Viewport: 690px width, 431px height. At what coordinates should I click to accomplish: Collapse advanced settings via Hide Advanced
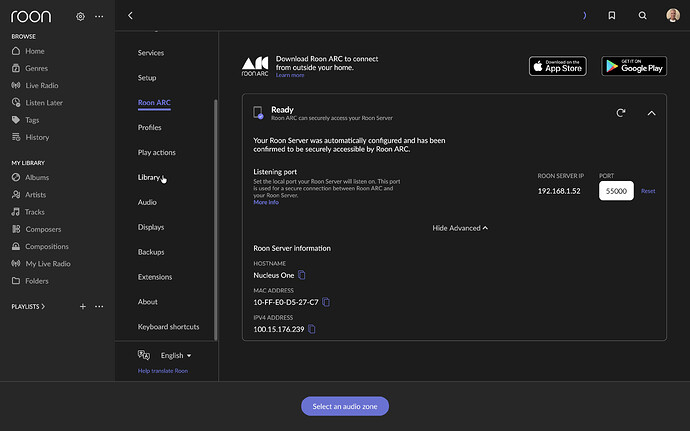pyautogui.click(x=460, y=228)
